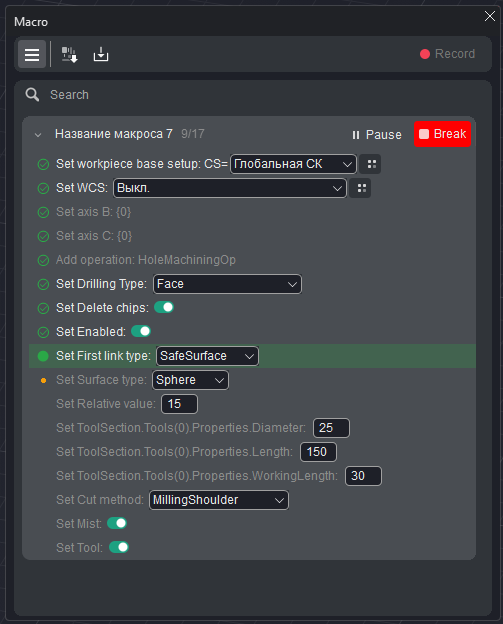Toggle the Set Delete chips switch
Viewport: 503px width, 624px height.
[x=164, y=308]
